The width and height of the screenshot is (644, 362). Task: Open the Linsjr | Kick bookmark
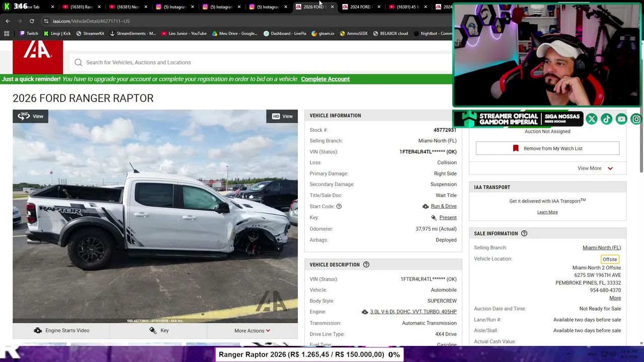coord(57,34)
